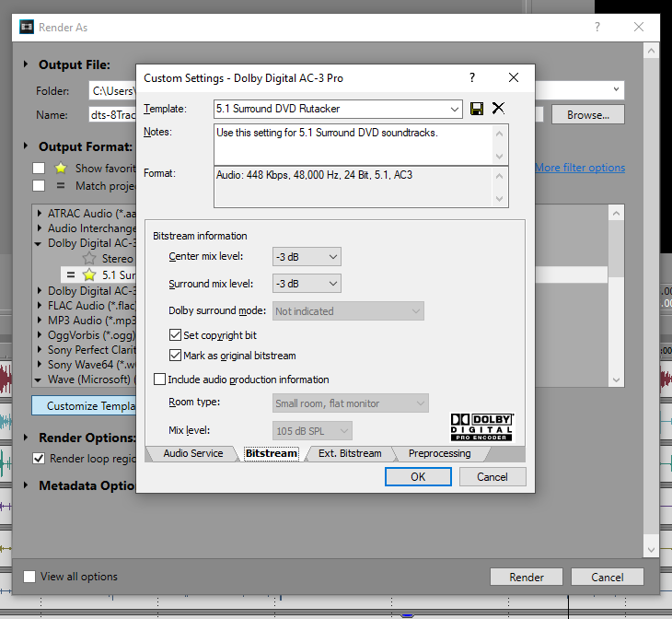Screen dimensions: 672x619
Task: Click OK in Custom Settings dialog
Action: [418, 477]
